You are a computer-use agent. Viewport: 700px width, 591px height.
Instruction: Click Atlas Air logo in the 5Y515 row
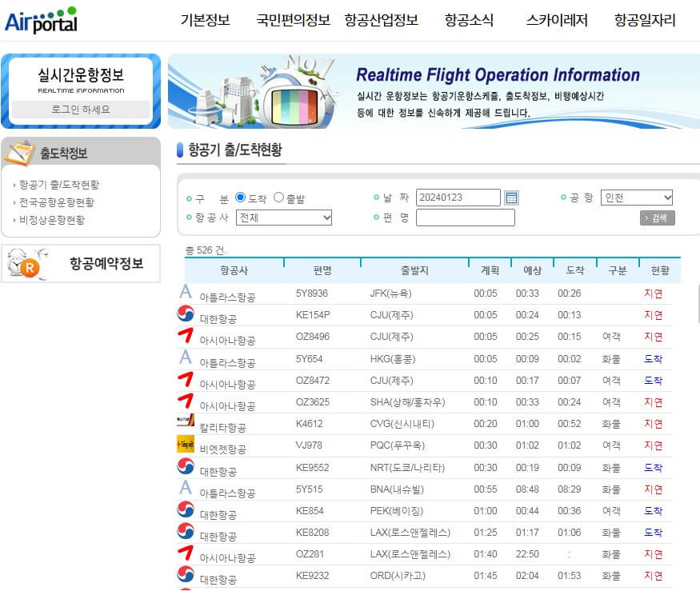coord(186,488)
